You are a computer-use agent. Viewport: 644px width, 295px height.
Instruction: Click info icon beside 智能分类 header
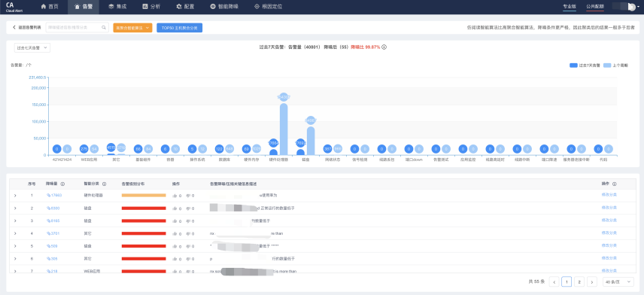(105, 184)
